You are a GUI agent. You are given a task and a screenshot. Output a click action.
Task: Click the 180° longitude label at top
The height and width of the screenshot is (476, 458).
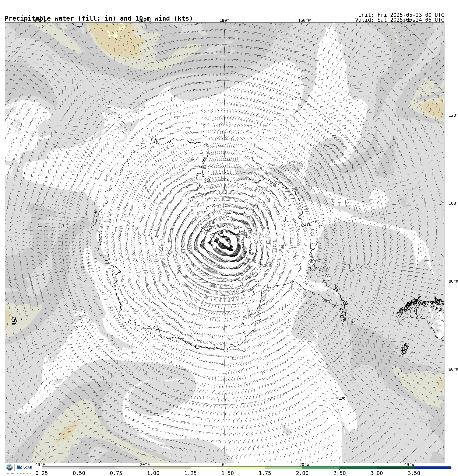click(224, 20)
